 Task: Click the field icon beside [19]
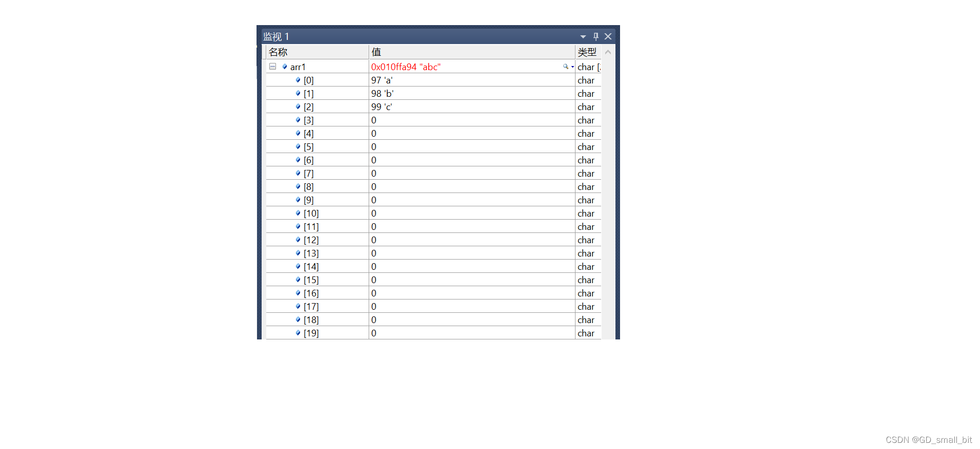tap(298, 333)
